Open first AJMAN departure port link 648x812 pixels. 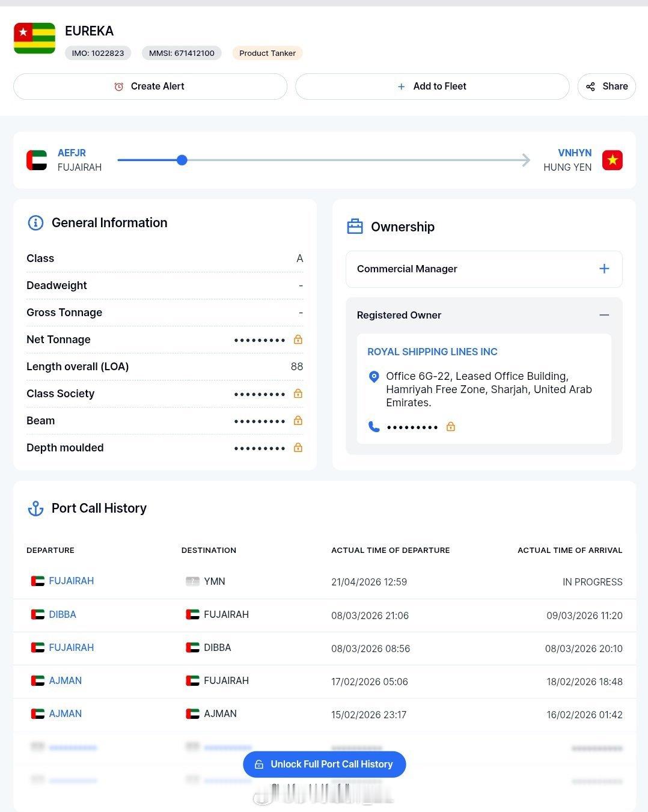[x=65, y=680]
